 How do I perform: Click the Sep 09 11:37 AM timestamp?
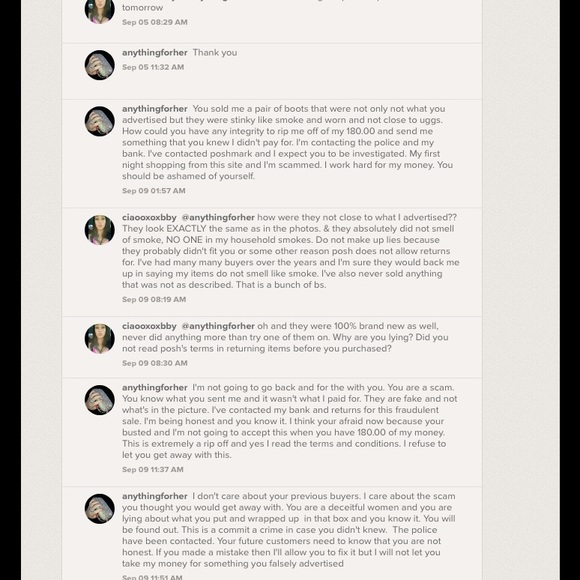[153, 470]
